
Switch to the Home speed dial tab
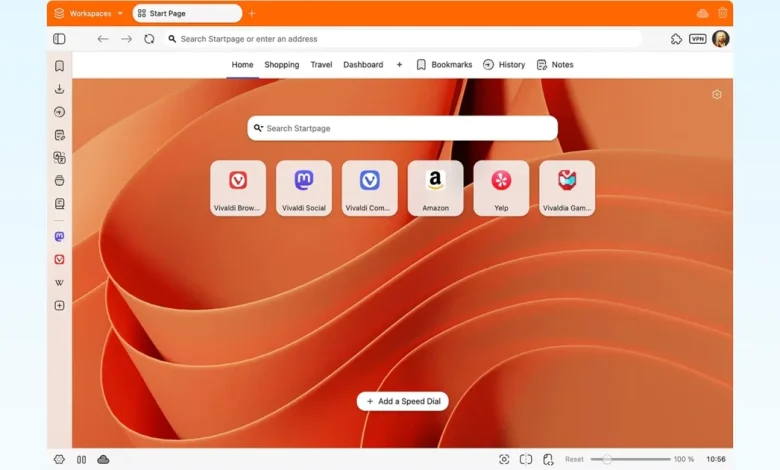tap(242, 65)
